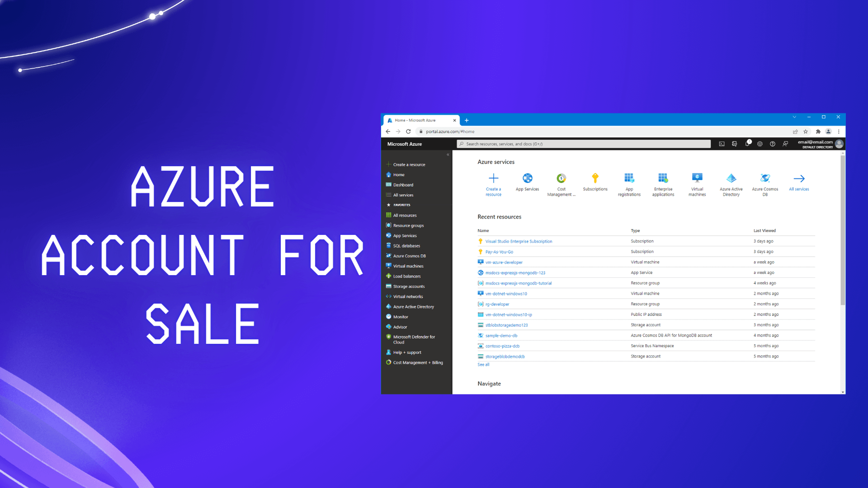Open Virtual machines from the sidebar
This screenshot has height=488, width=868.
pyautogui.click(x=407, y=266)
